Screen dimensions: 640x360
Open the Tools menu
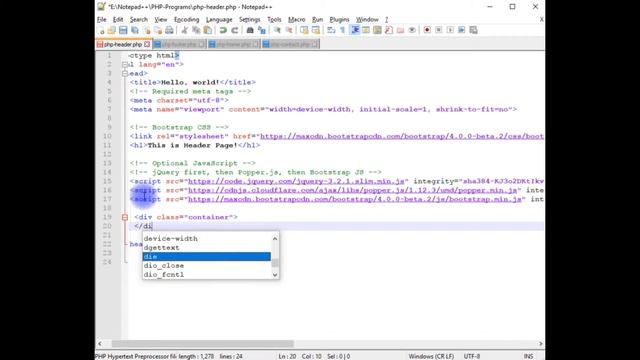point(274,20)
